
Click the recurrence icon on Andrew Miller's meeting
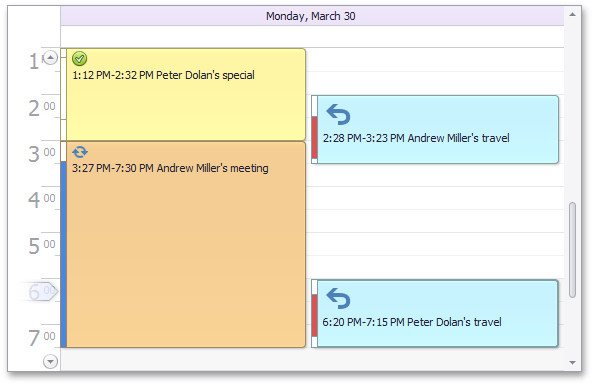pos(80,152)
